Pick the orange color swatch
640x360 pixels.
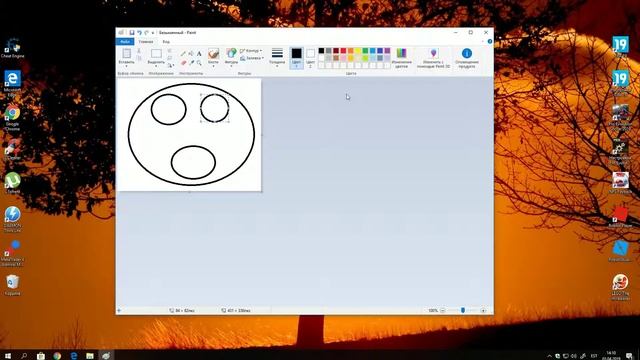click(x=351, y=51)
